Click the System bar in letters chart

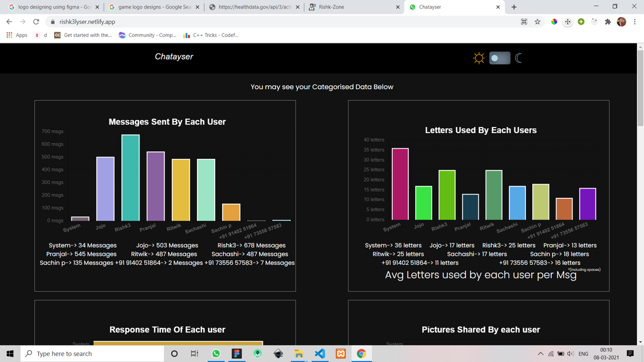pyautogui.click(x=400, y=184)
